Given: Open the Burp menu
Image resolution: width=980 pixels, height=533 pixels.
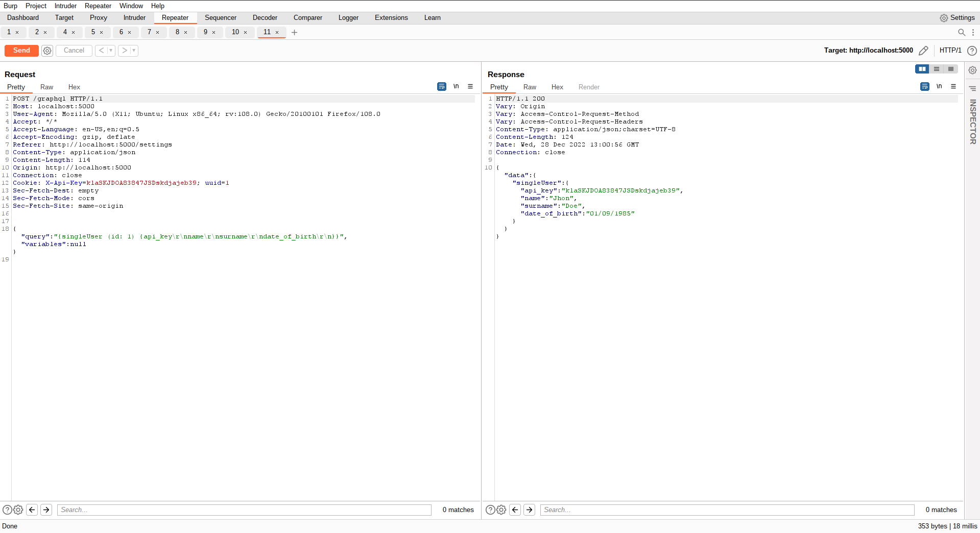Looking at the screenshot, I should [11, 6].
